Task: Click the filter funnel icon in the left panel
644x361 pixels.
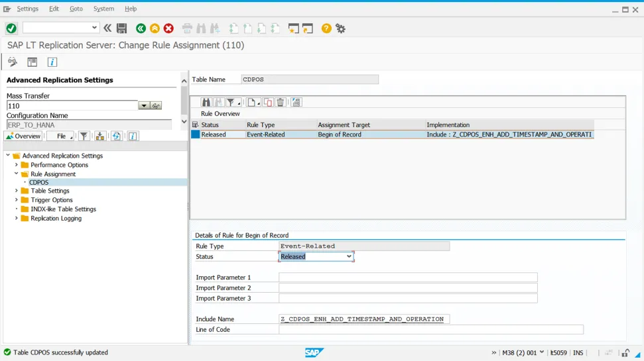Action: click(x=84, y=136)
